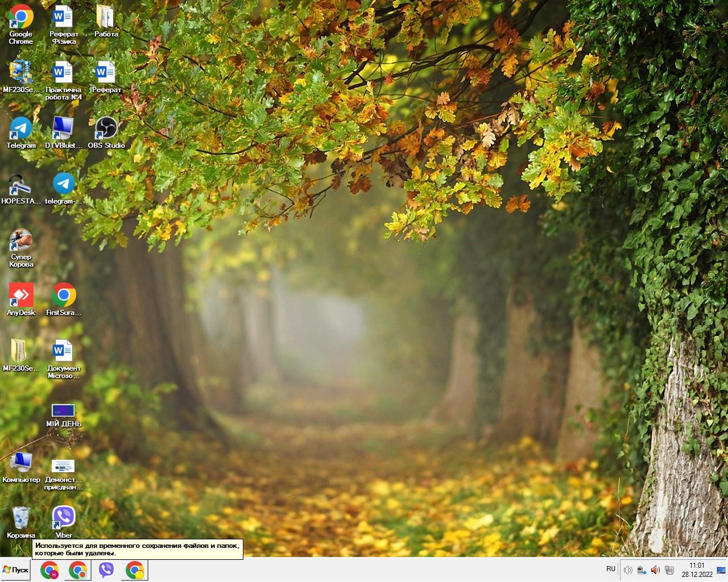
Task: Select the DTVBluet... shortcut icon
Action: (x=64, y=132)
